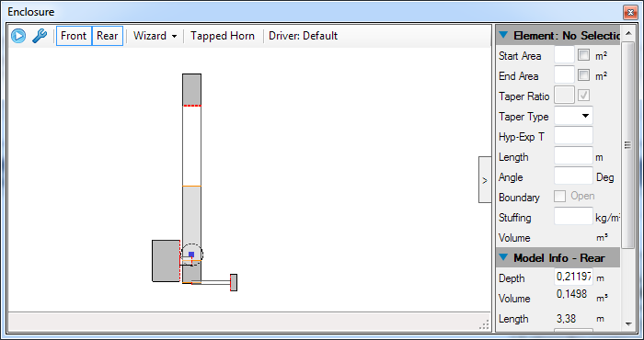Click the Start Area input field
This screenshot has width=644, height=340.
[564, 55]
